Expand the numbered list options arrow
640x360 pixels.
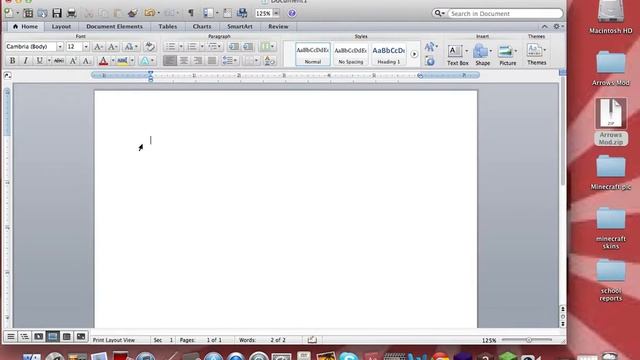(x=202, y=47)
